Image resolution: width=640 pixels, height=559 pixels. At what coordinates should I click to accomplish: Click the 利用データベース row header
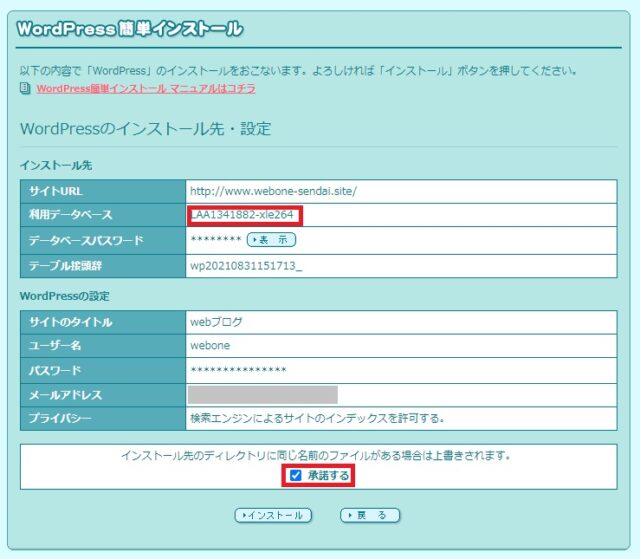(103, 215)
